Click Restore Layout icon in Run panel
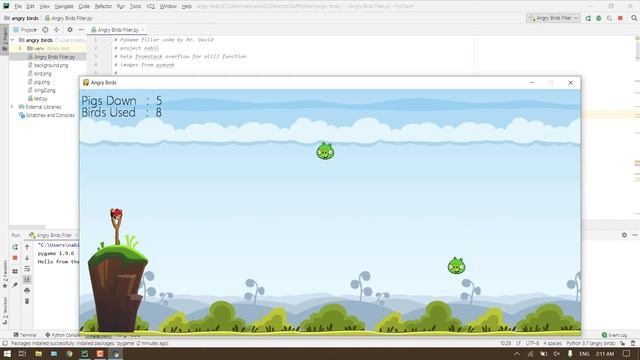The width and height of the screenshot is (640, 360). pyautogui.click(x=15, y=271)
